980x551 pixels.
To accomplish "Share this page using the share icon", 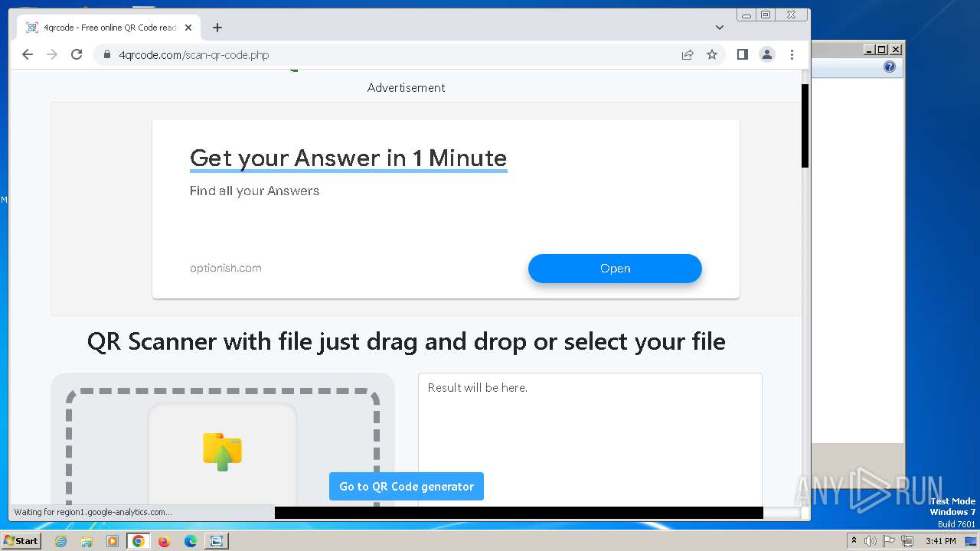I will (x=688, y=54).
